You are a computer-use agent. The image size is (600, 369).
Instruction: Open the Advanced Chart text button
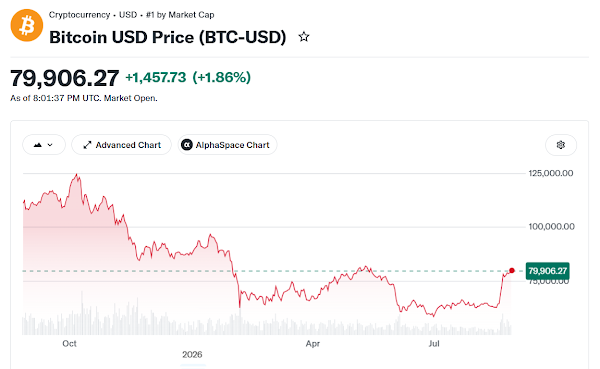click(128, 145)
